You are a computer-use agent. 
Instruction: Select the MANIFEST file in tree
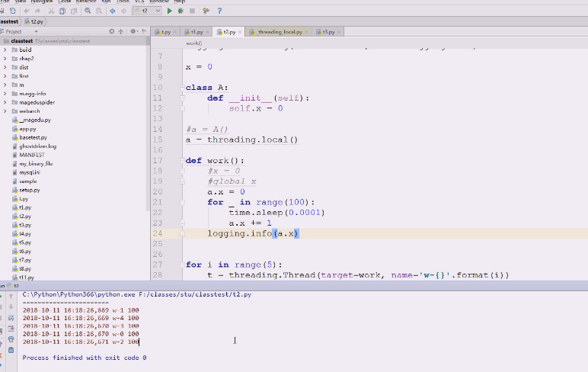click(x=31, y=155)
